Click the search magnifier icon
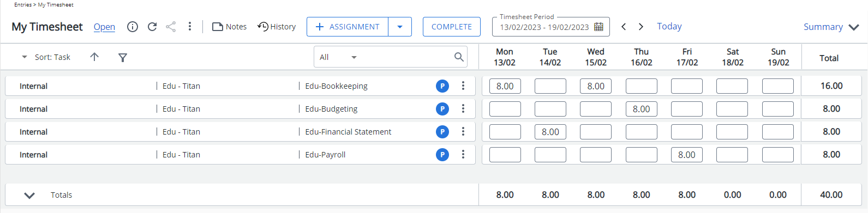Screen dimensions: 868x213 459,57
